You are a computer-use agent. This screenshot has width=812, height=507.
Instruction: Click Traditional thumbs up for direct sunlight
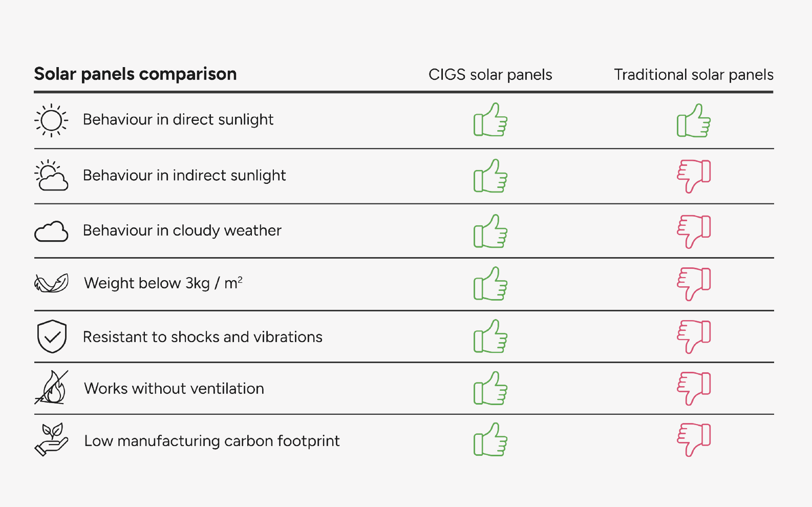[694, 120]
